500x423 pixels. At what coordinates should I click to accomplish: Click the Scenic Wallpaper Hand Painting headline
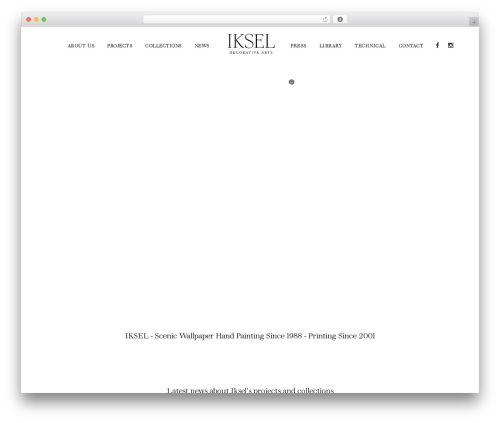tap(250, 336)
